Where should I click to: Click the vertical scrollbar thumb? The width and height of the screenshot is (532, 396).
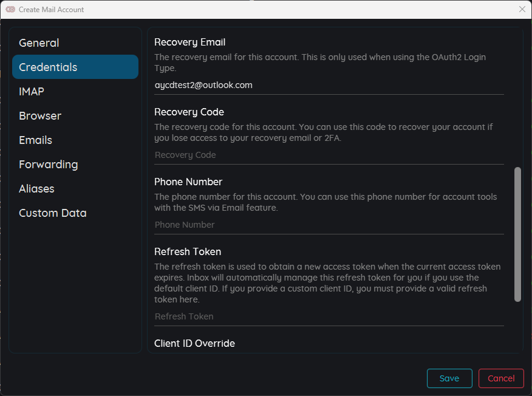click(x=517, y=234)
